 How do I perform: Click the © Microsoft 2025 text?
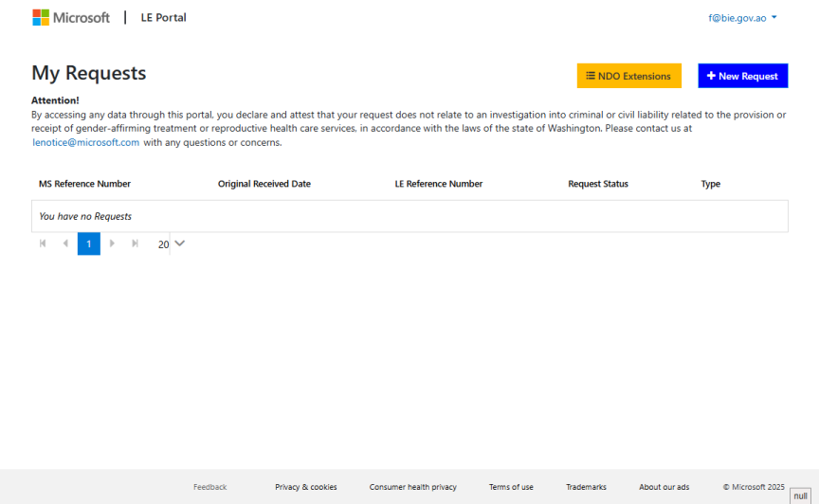click(754, 487)
